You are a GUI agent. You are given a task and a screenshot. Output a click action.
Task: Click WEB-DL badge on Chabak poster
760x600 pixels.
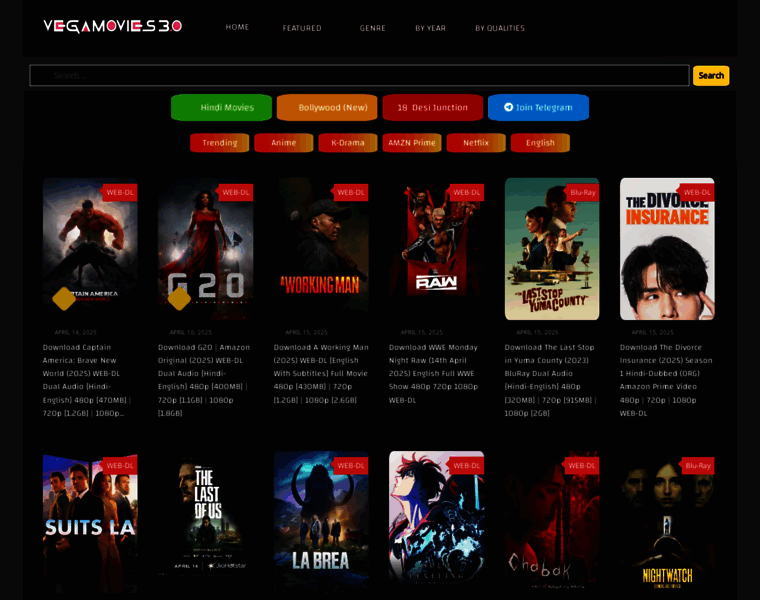[x=582, y=466]
